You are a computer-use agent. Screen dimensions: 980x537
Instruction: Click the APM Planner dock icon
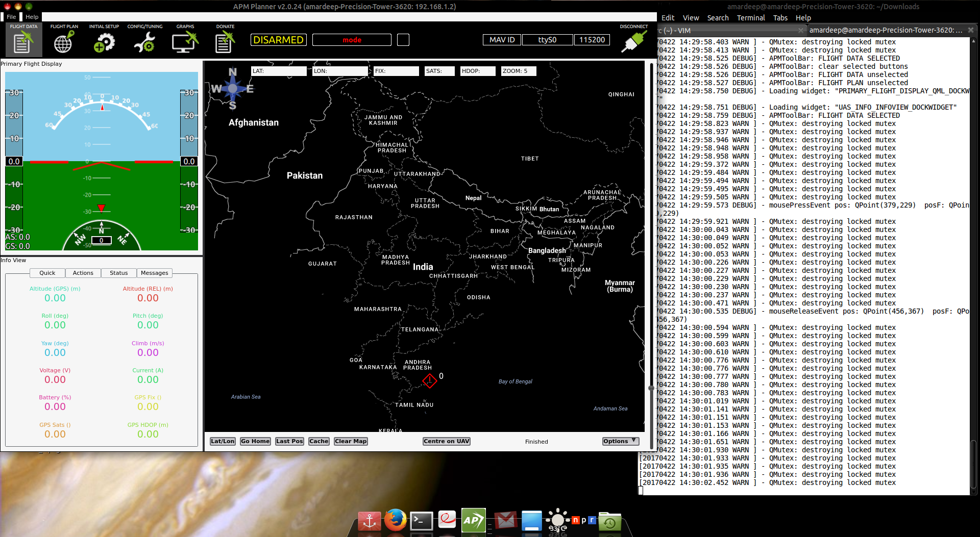(474, 521)
